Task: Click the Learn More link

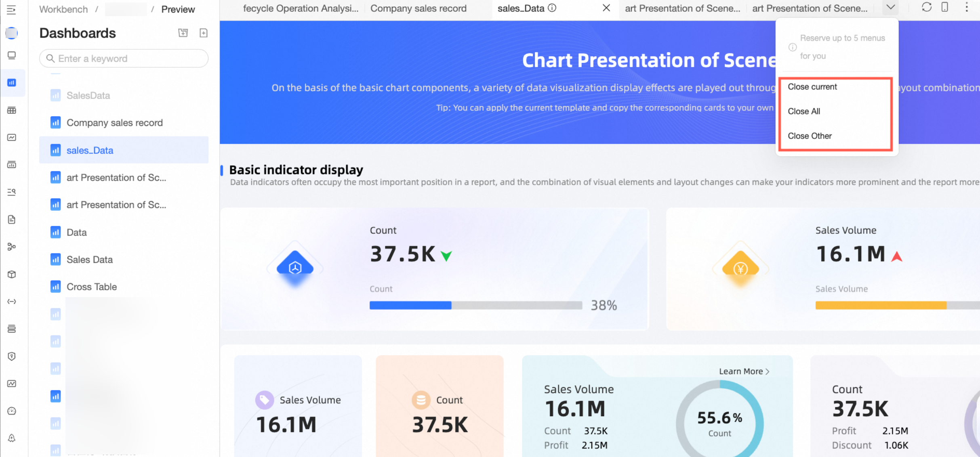Action: click(744, 371)
